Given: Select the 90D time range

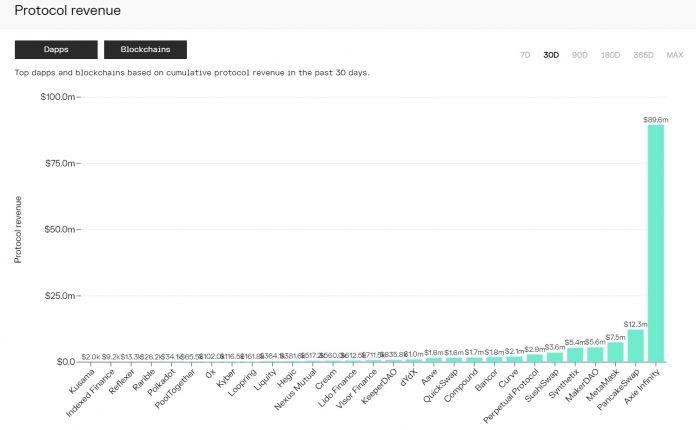Looking at the screenshot, I should [579, 54].
